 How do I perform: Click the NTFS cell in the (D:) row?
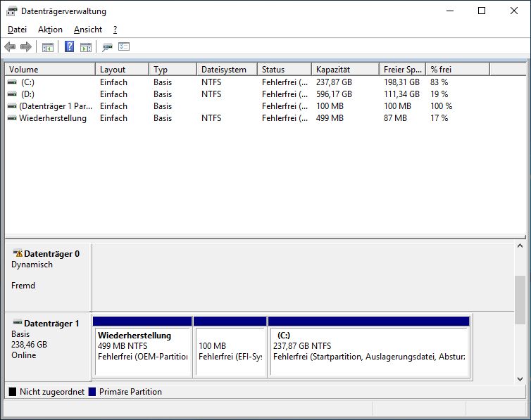[211, 94]
